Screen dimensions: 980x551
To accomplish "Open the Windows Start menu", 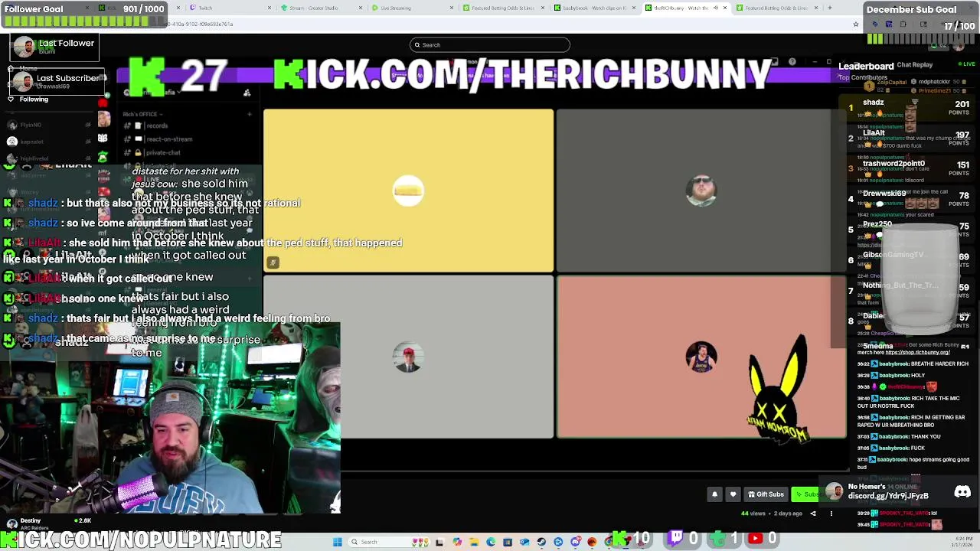I will click(x=337, y=542).
